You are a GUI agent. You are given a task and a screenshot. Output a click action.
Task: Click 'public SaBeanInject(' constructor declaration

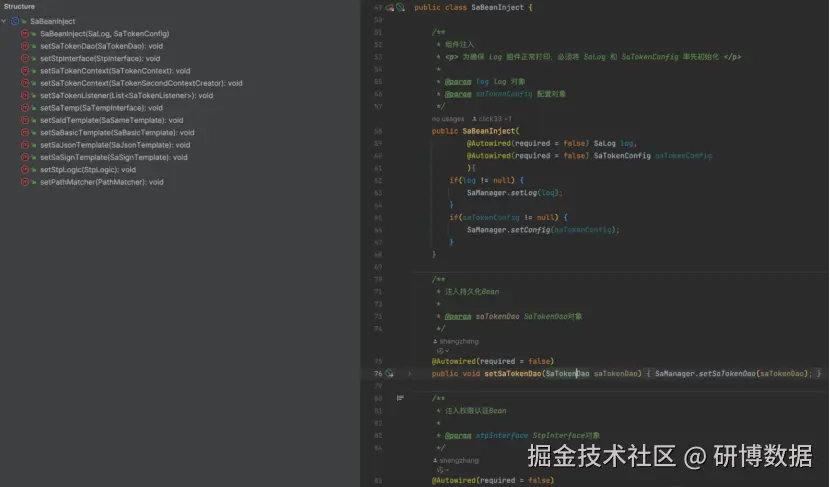(475, 131)
